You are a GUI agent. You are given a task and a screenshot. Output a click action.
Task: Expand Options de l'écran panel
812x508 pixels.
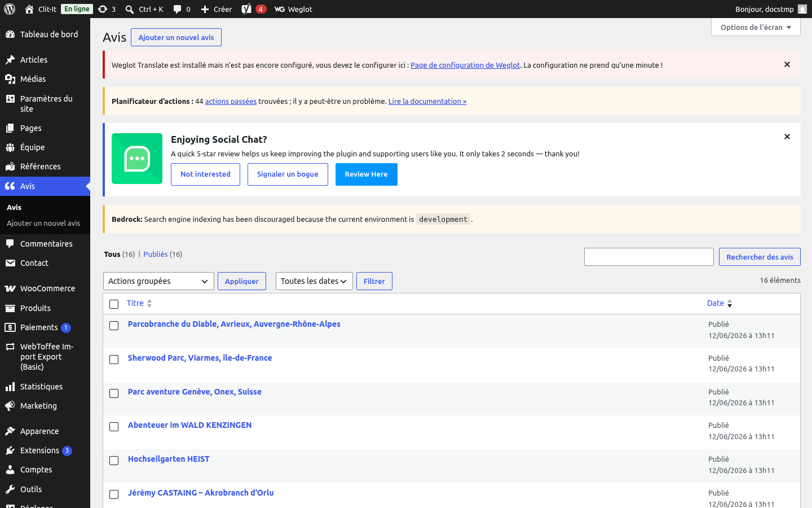point(756,27)
